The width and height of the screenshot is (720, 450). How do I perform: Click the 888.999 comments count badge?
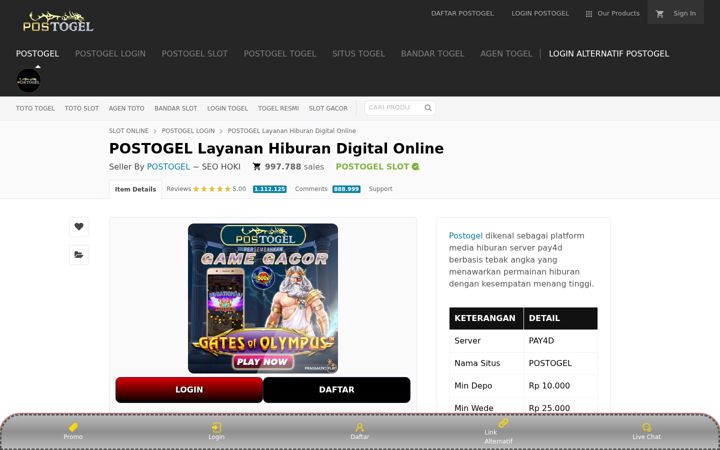(x=346, y=189)
